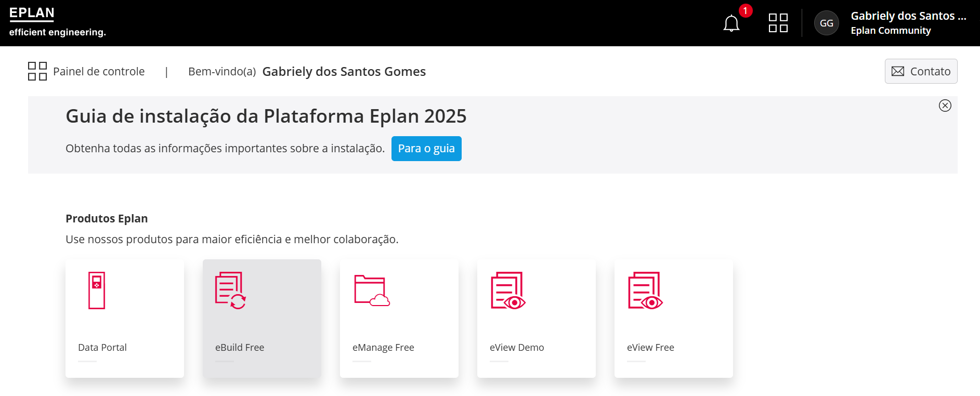The width and height of the screenshot is (980, 396).
Task: Click the eView Free eye icon
Action: coord(645,291)
